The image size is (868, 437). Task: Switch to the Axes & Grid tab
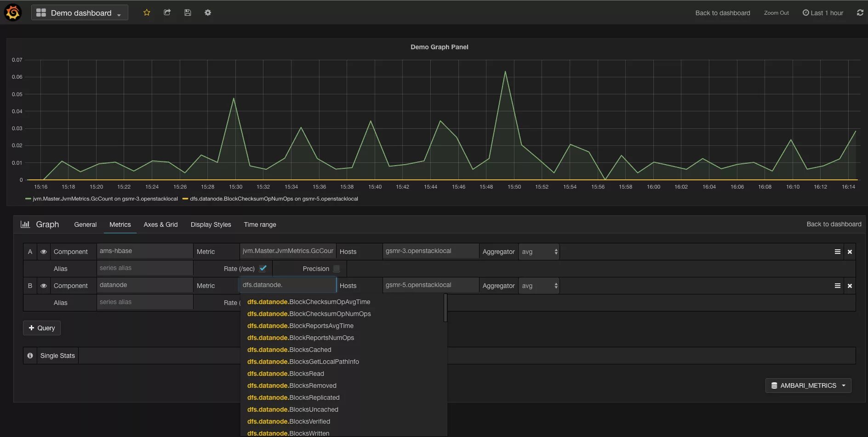click(x=160, y=224)
